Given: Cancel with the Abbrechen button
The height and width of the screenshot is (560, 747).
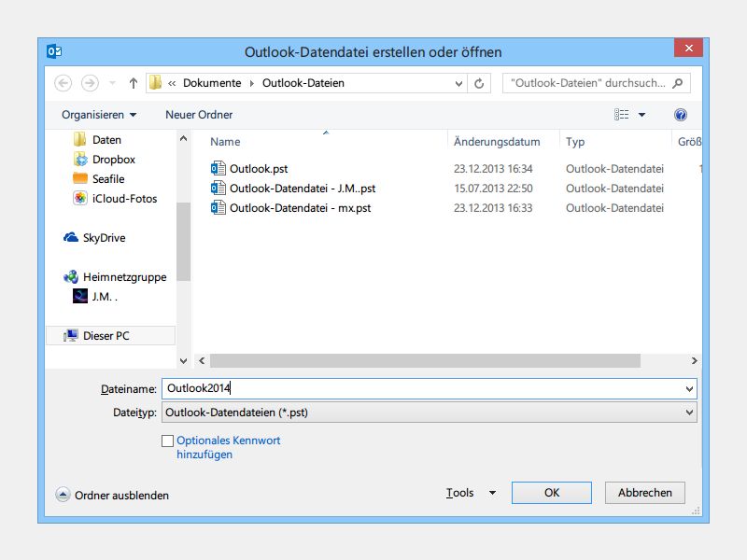Looking at the screenshot, I should 645,493.
